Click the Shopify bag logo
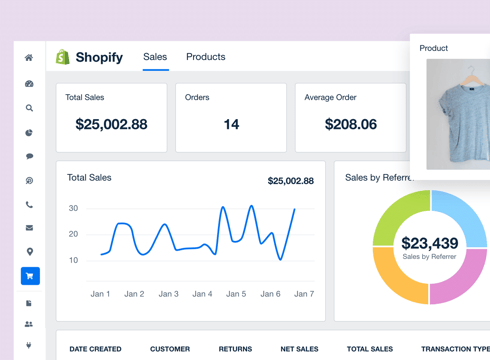This screenshot has width=490, height=360. (63, 57)
